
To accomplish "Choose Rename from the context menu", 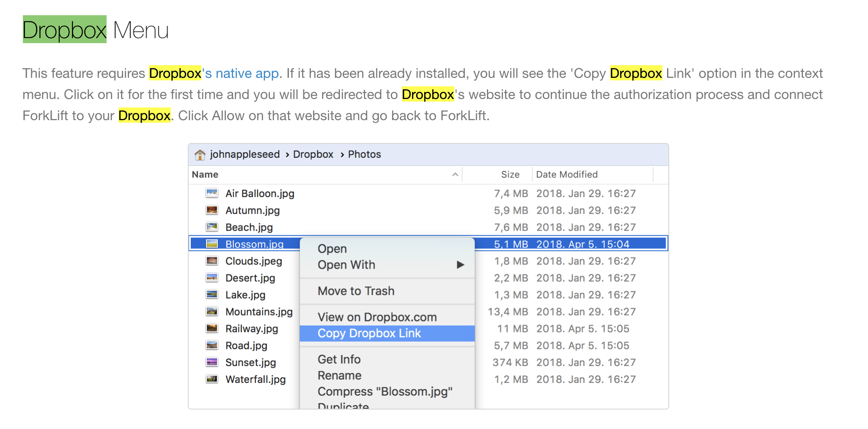I will 340,376.
